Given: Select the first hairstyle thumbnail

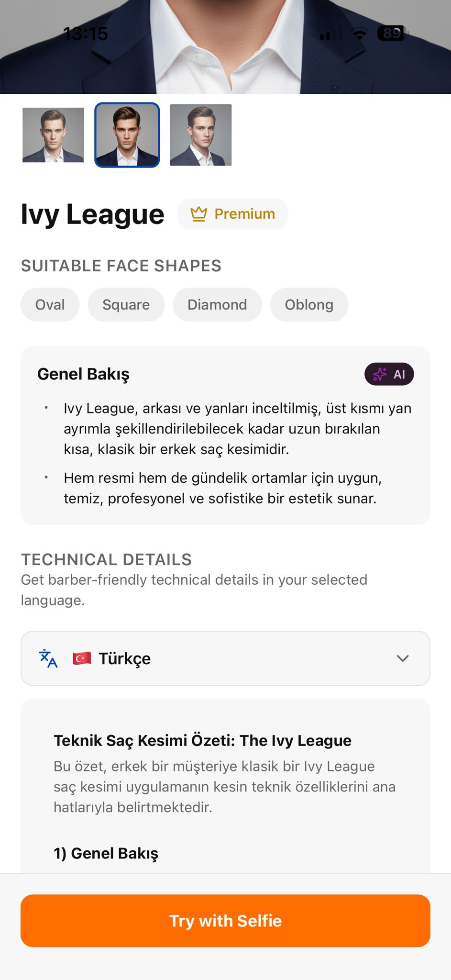Looking at the screenshot, I should pos(53,135).
